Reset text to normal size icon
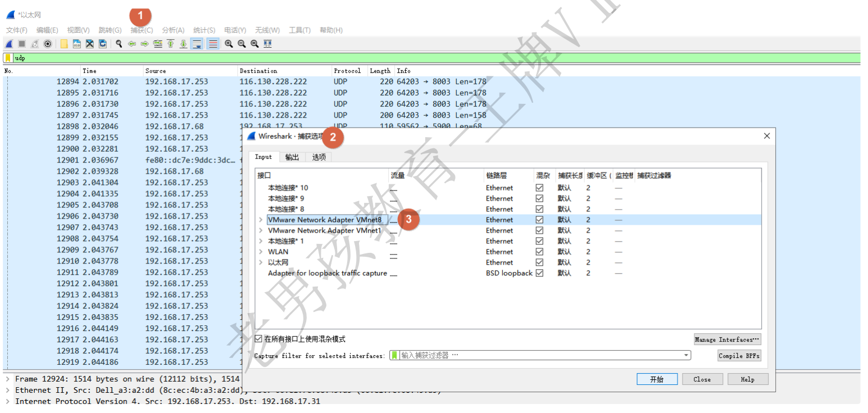Screen dimensions: 868x413 coord(255,44)
